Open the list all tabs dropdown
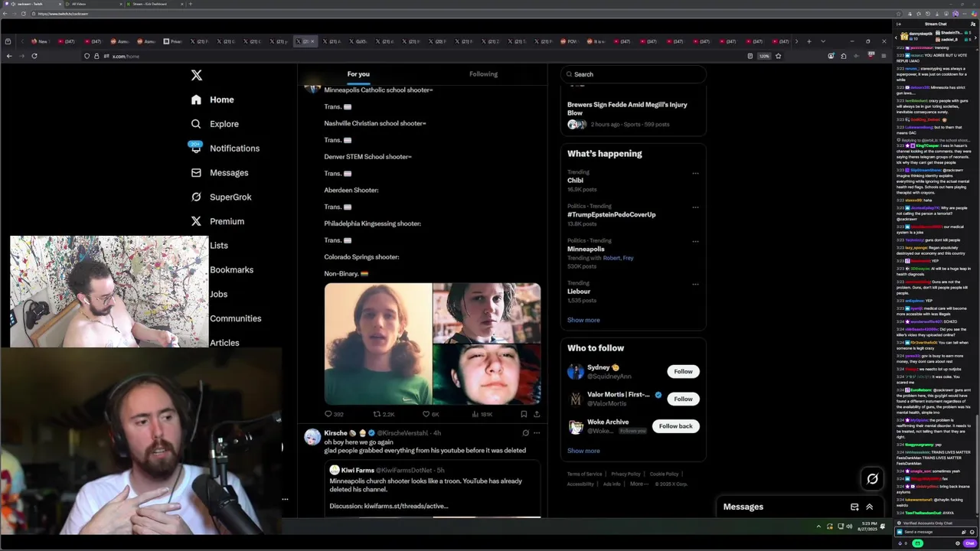The image size is (980, 551). [x=823, y=41]
